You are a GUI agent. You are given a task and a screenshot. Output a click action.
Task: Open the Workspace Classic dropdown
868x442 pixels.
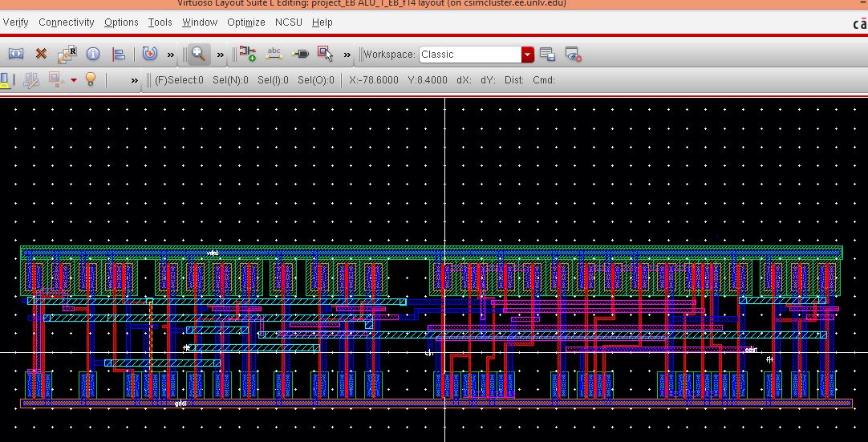click(527, 55)
